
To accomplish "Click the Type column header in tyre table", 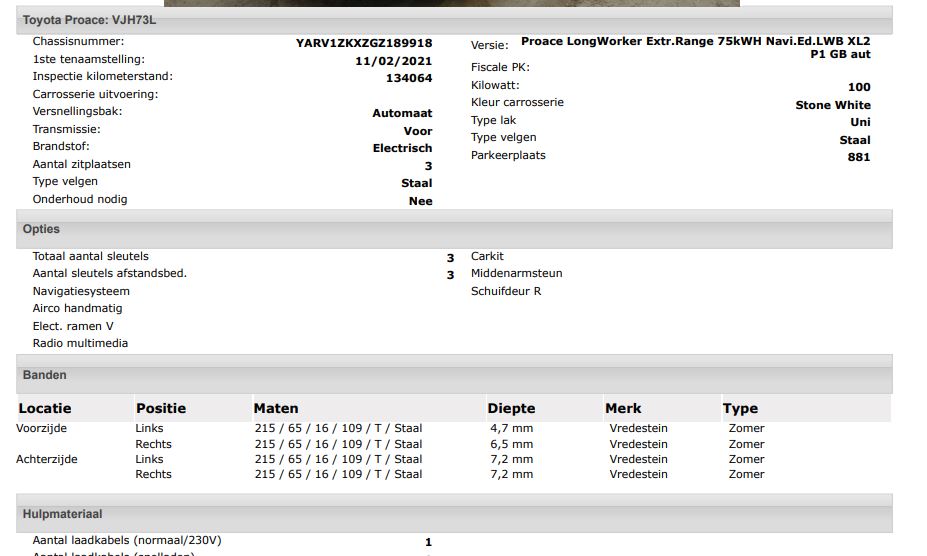I will point(740,408).
